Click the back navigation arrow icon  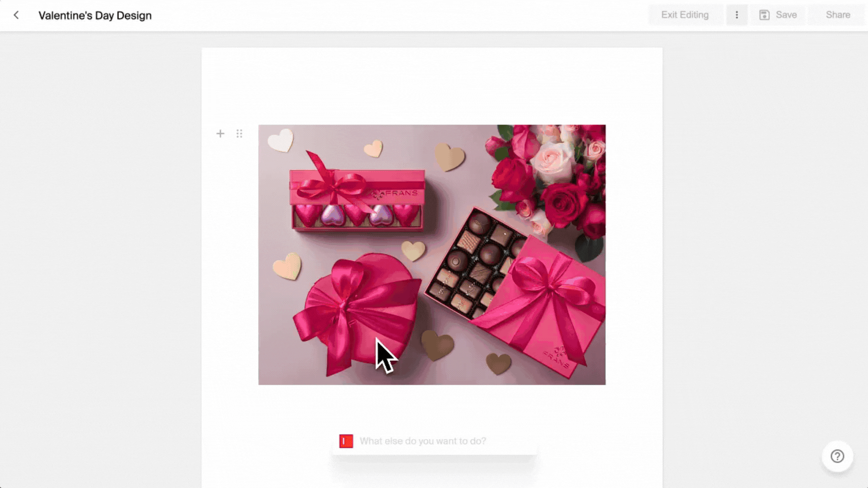pos(16,15)
